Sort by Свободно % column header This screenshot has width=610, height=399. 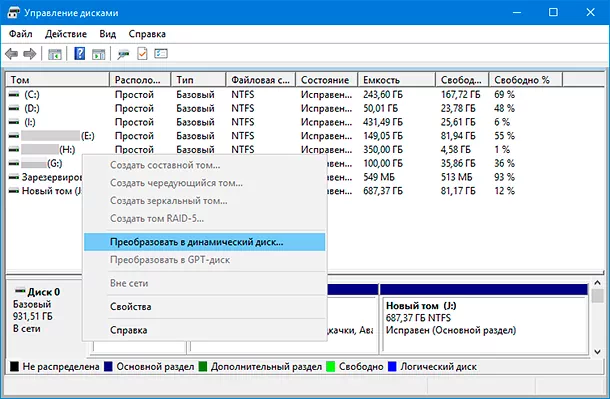(x=525, y=80)
